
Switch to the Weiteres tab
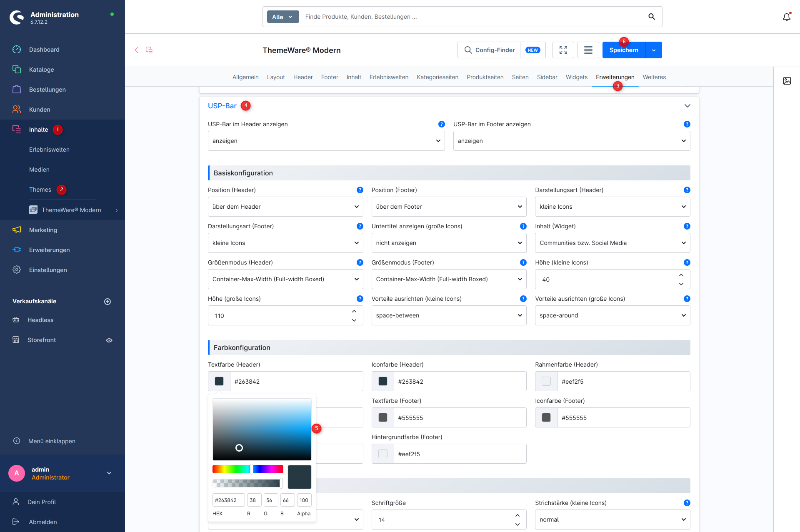[x=654, y=77]
